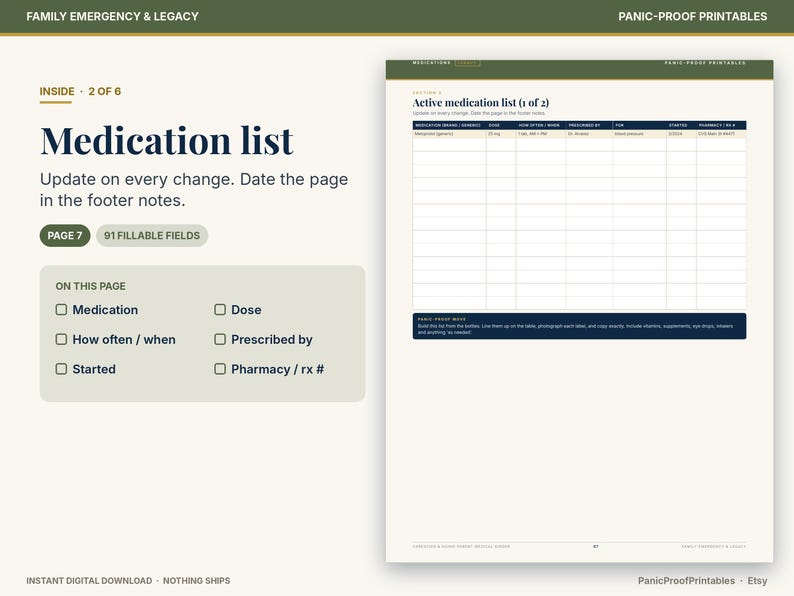Click the Medication list heading
This screenshot has width=794, height=596.
point(167,140)
